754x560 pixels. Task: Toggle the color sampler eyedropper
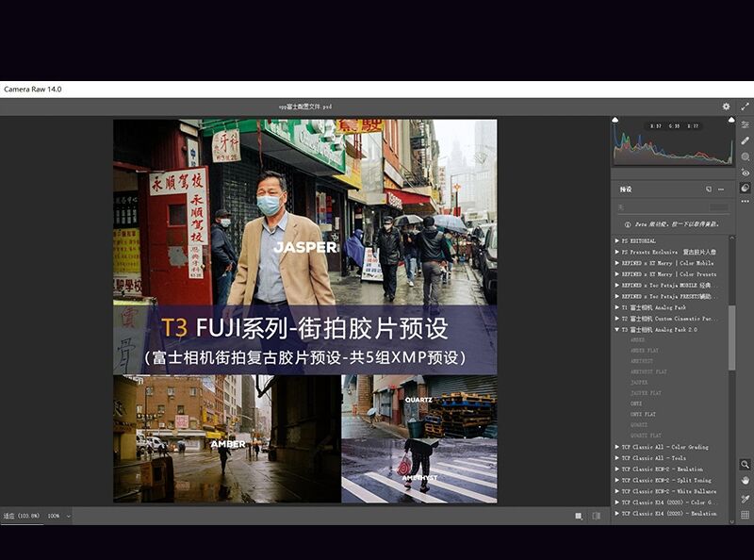click(745, 499)
